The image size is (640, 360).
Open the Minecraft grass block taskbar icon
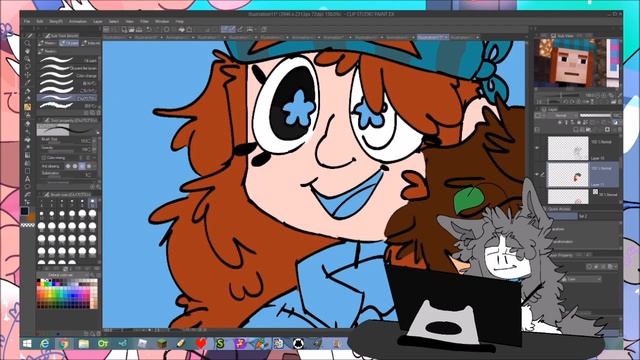(x=162, y=344)
